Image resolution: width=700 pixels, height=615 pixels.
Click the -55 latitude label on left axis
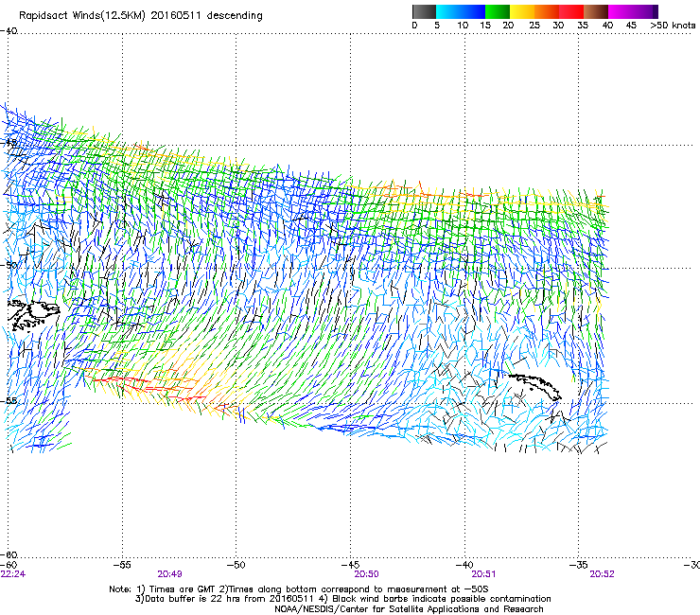(9, 400)
